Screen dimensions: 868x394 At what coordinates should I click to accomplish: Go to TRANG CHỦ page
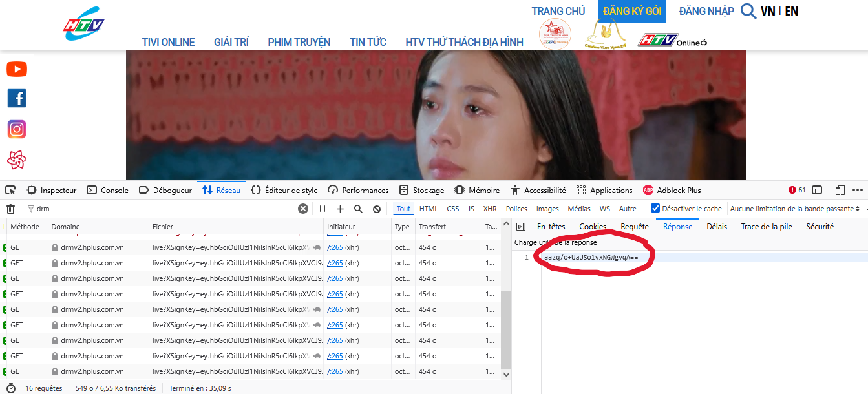(x=558, y=11)
